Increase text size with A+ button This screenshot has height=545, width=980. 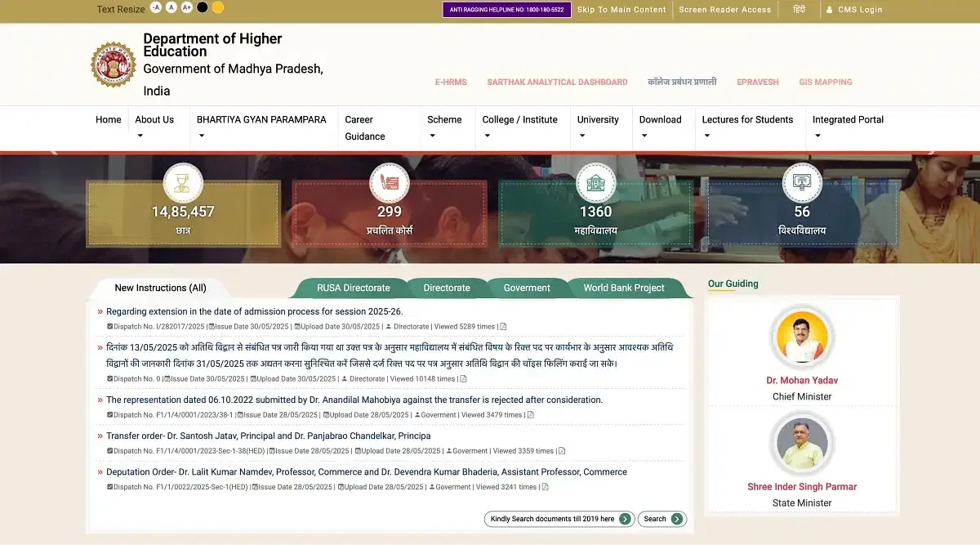pos(187,7)
